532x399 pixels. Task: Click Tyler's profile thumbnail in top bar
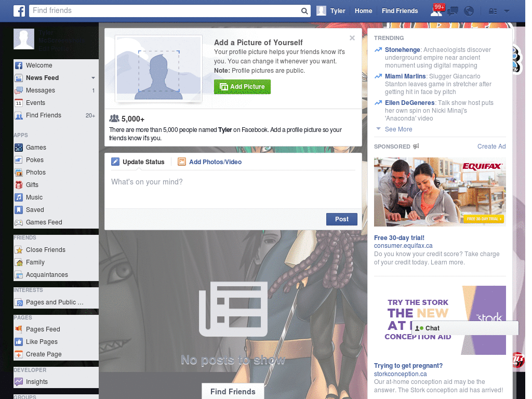tap(321, 11)
